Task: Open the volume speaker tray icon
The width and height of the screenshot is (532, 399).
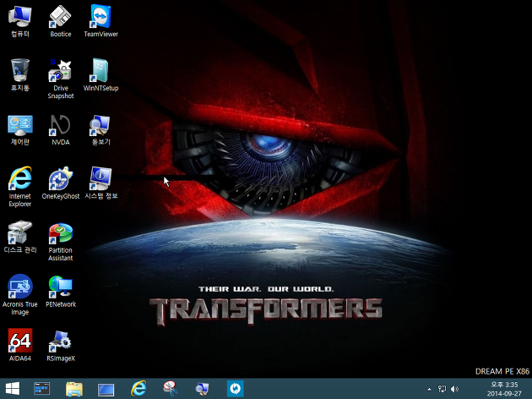Action: 454,389
